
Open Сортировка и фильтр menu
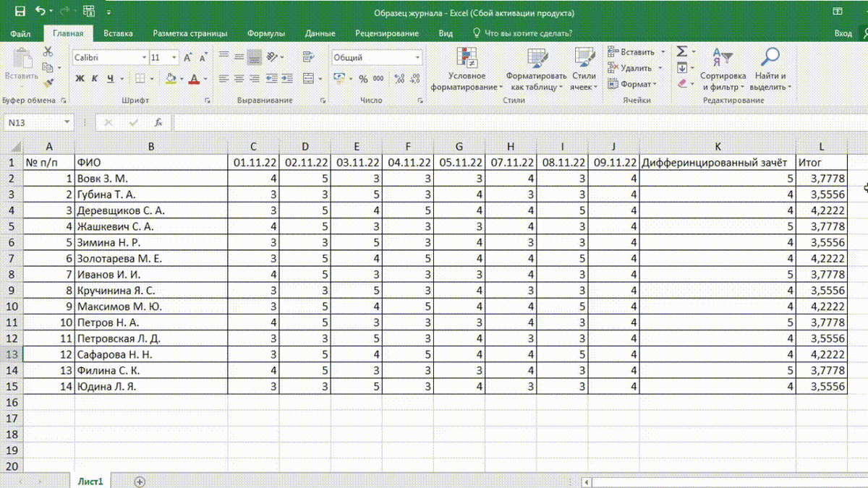(723, 69)
